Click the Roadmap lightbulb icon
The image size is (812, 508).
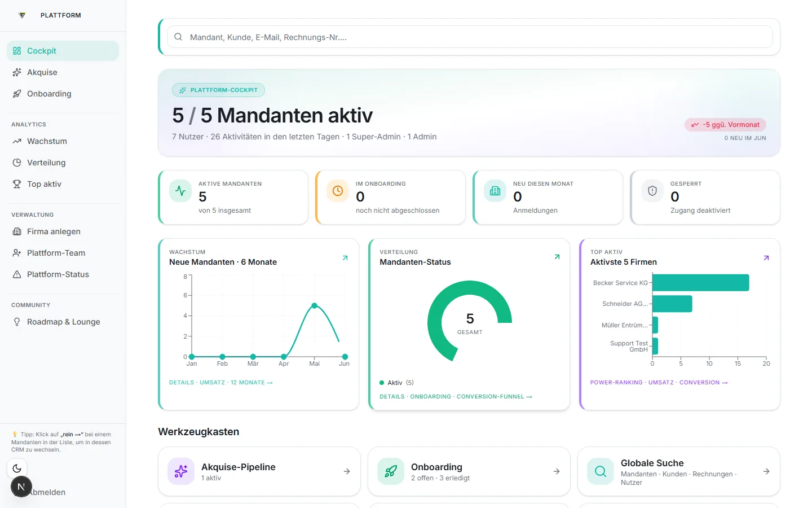(17, 322)
